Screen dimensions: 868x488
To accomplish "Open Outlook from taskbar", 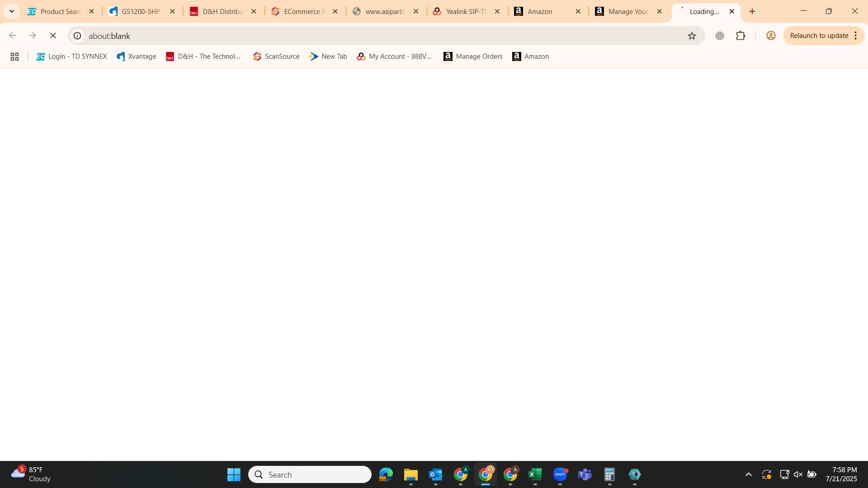I will point(436,474).
